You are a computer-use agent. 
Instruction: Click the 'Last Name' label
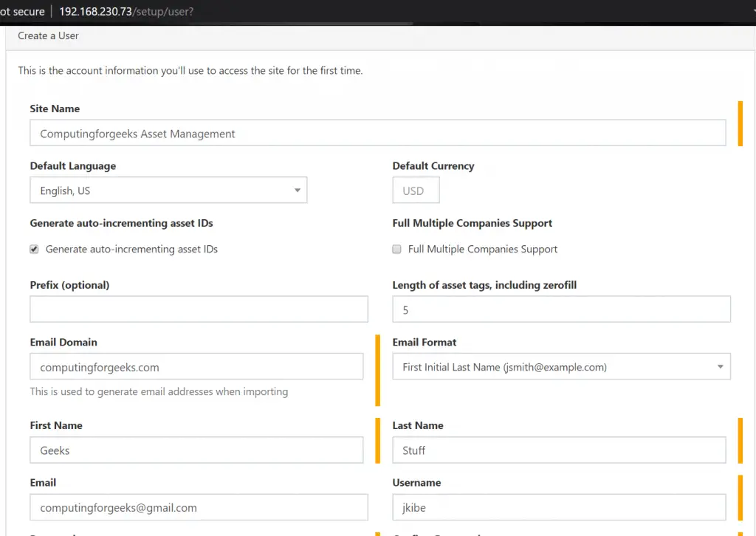tap(418, 425)
